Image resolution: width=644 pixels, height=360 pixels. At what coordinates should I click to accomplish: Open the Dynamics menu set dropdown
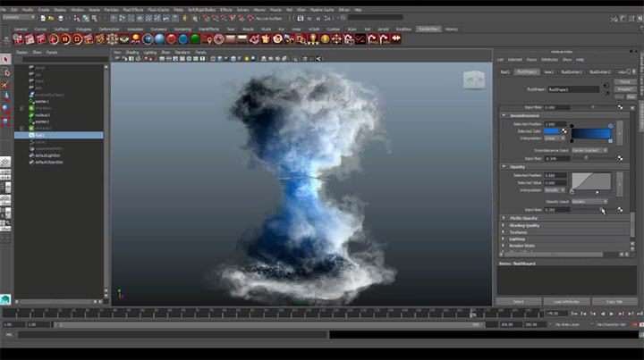(19, 18)
